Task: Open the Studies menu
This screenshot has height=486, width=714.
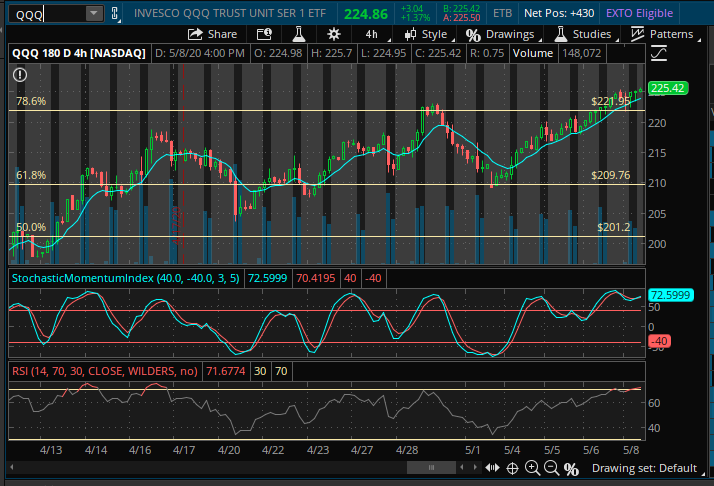Action: 586,34
